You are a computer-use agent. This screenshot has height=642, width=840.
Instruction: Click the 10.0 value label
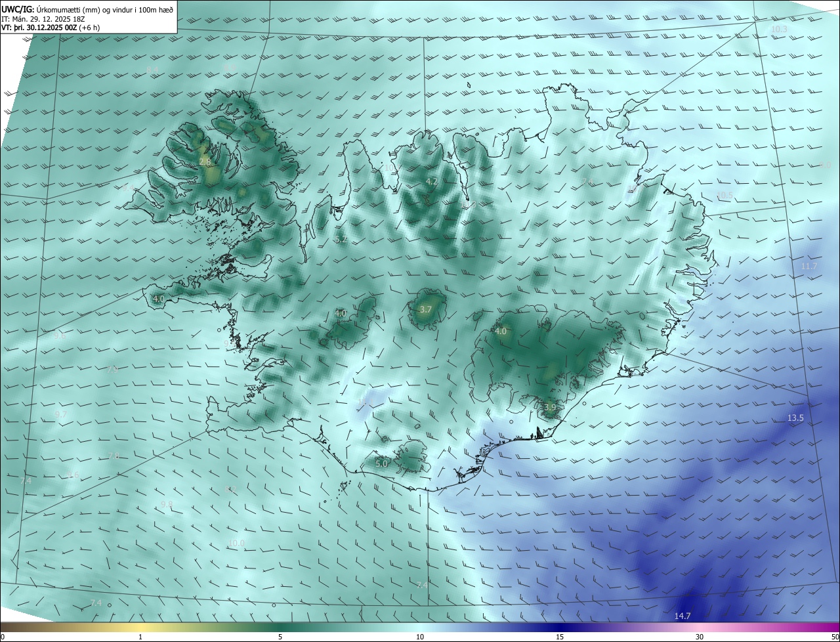tap(236, 543)
